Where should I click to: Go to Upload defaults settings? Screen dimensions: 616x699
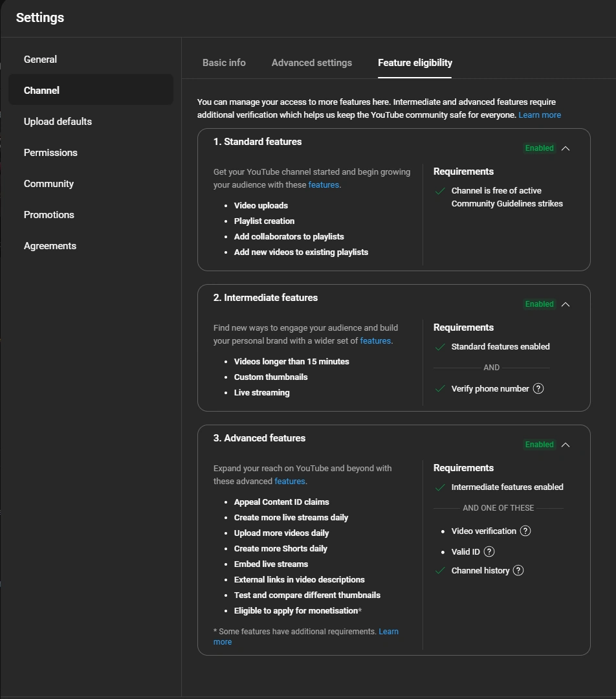coord(58,122)
